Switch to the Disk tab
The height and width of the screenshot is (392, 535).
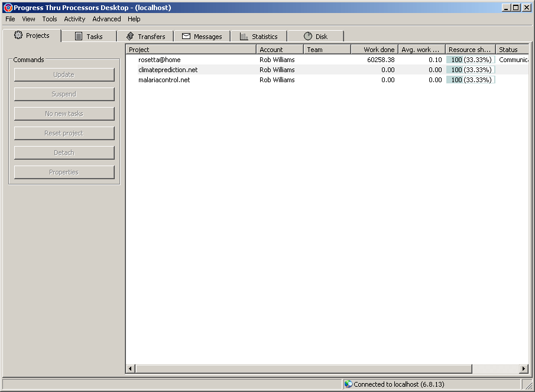tap(315, 36)
